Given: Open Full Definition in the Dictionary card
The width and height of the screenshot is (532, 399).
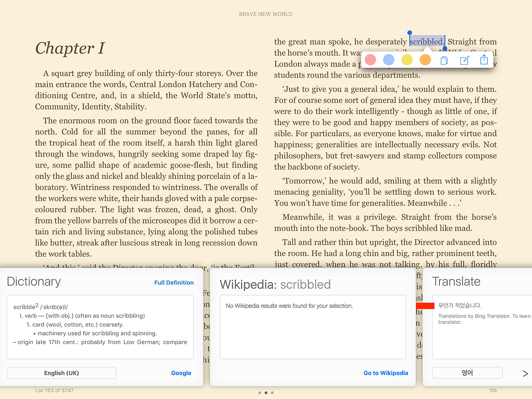Looking at the screenshot, I should pos(174,283).
